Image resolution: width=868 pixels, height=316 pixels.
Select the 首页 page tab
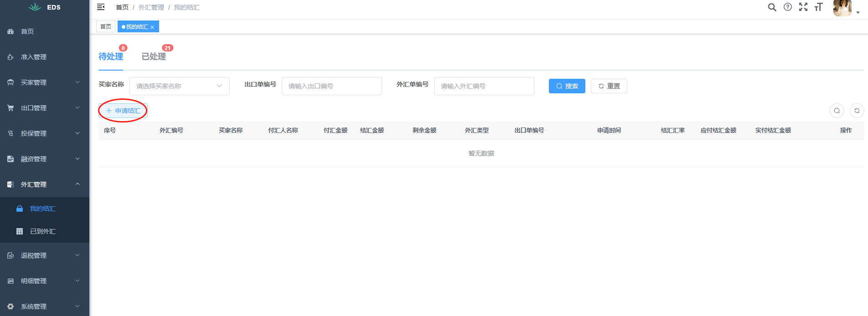click(106, 27)
